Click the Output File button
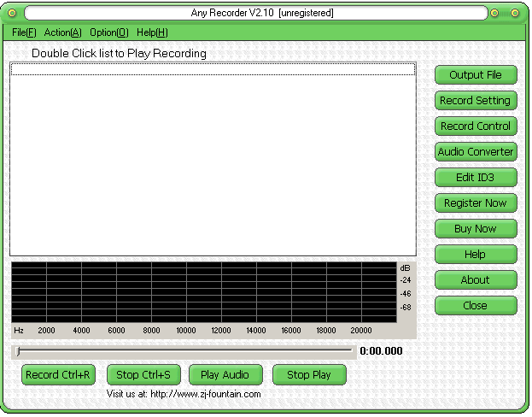 pos(476,74)
